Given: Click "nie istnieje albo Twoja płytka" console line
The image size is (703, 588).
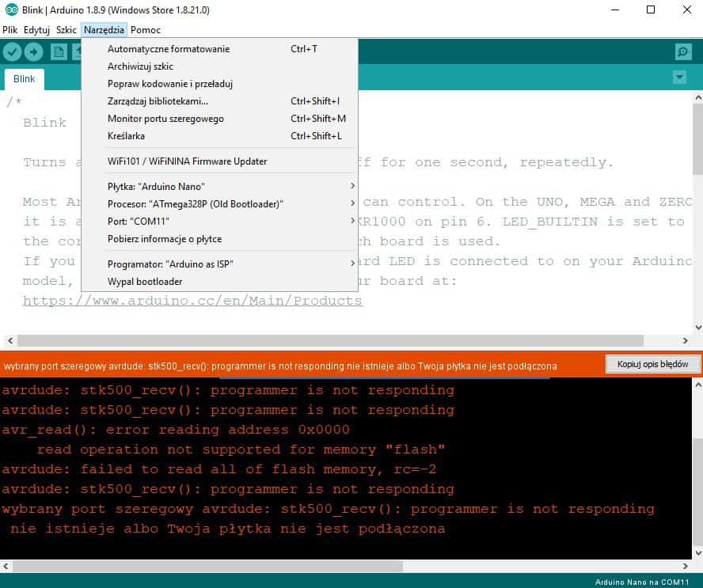Looking at the screenshot, I should click(227, 529).
